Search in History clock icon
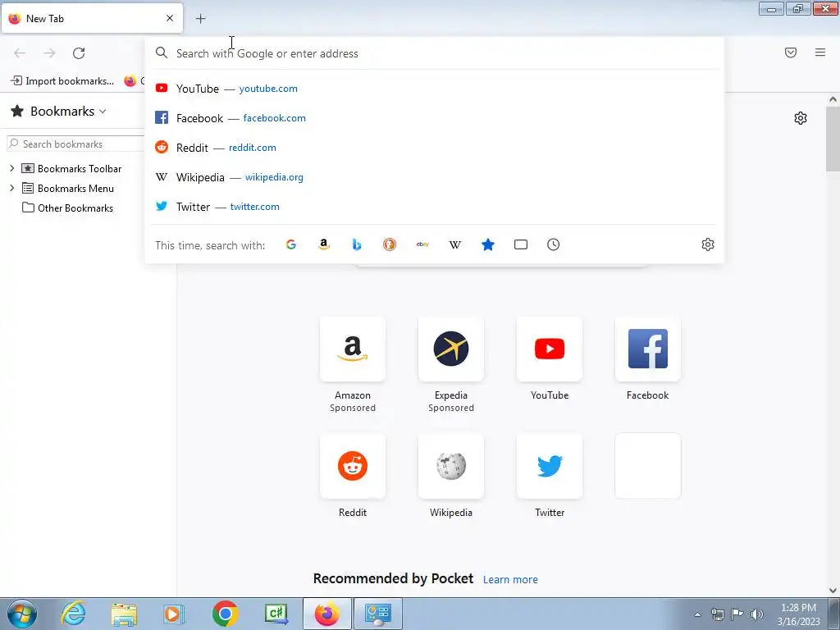 point(554,244)
